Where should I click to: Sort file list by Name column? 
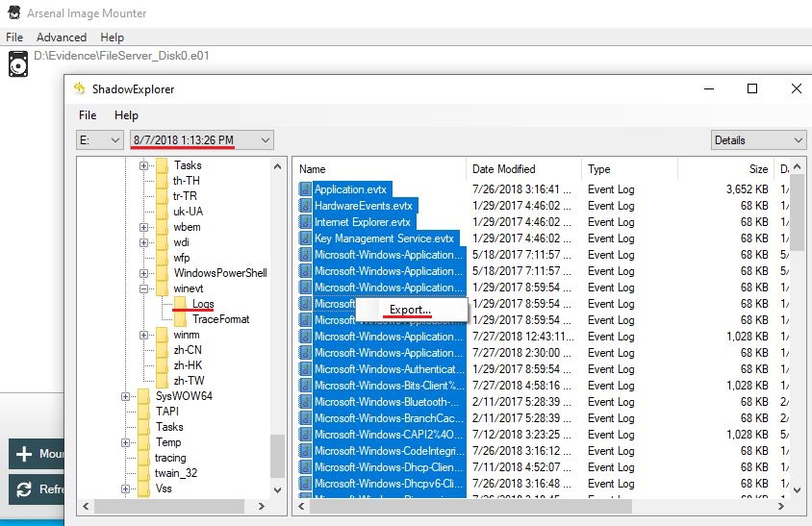pos(380,169)
